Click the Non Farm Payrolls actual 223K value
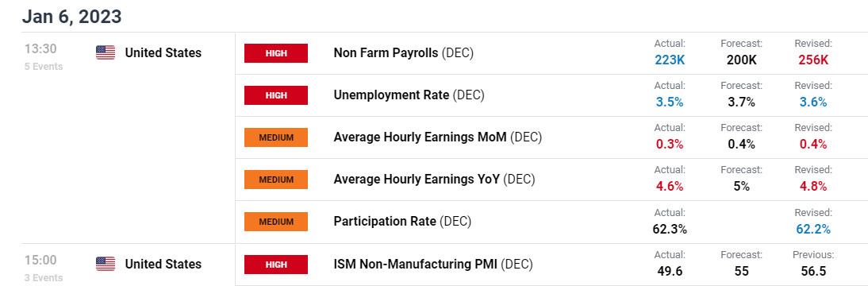Viewport: 868px width, 286px height. pyautogui.click(x=670, y=60)
